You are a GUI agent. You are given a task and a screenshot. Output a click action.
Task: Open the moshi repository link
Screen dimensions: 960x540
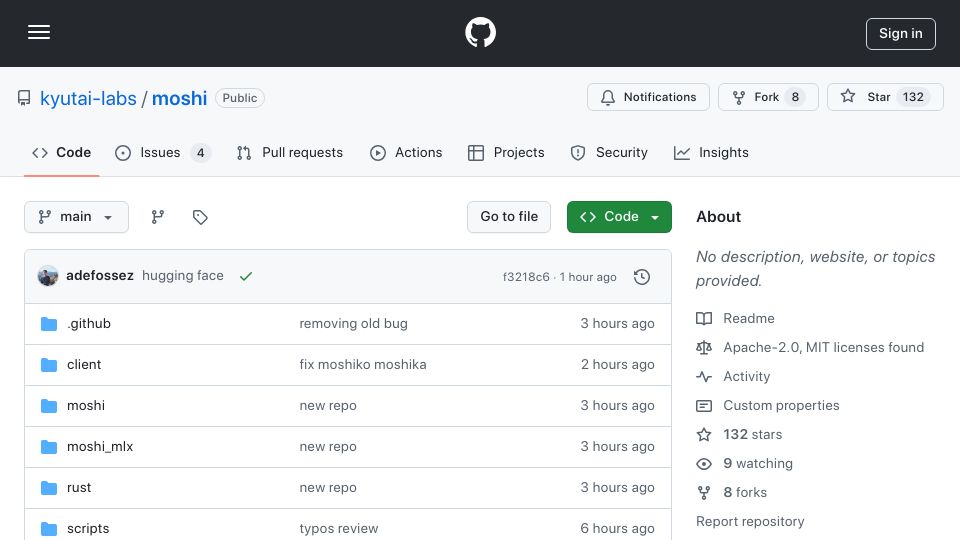click(179, 98)
